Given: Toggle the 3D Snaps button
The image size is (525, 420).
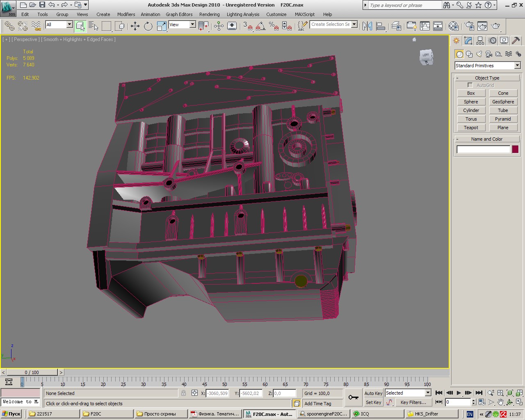Looking at the screenshot, I should (x=248, y=26).
